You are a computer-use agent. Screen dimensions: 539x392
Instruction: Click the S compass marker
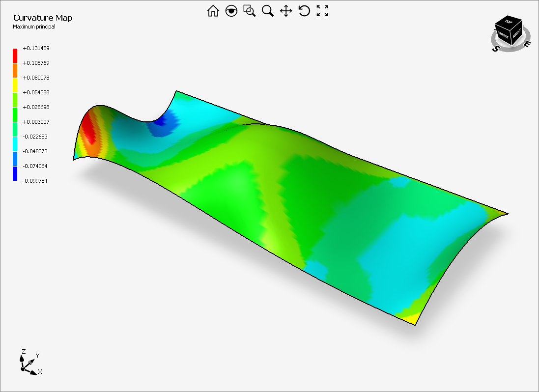point(496,49)
